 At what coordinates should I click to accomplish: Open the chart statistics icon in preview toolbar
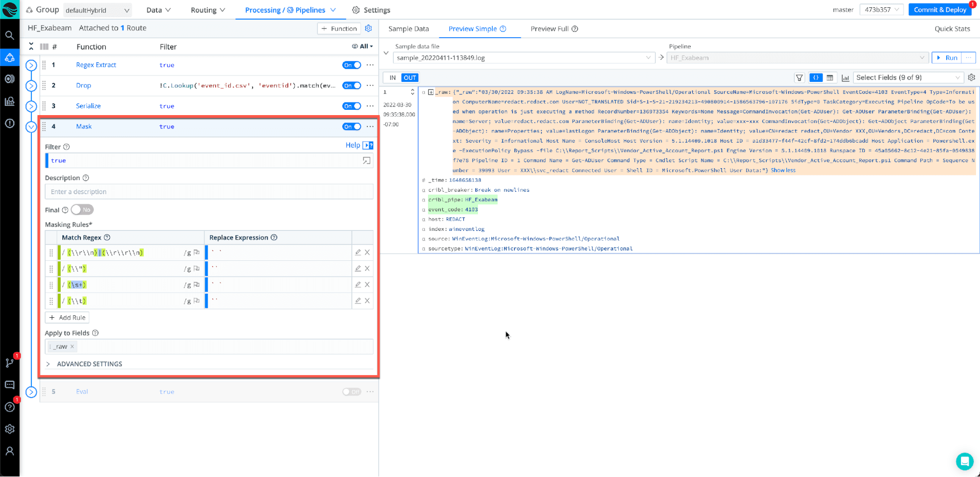845,77
